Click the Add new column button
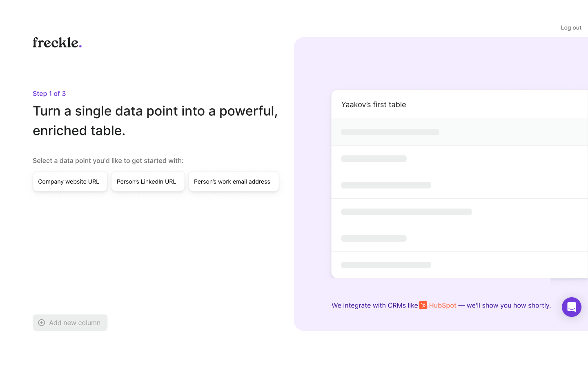Screen dimensions: 588x368 (x=70, y=323)
